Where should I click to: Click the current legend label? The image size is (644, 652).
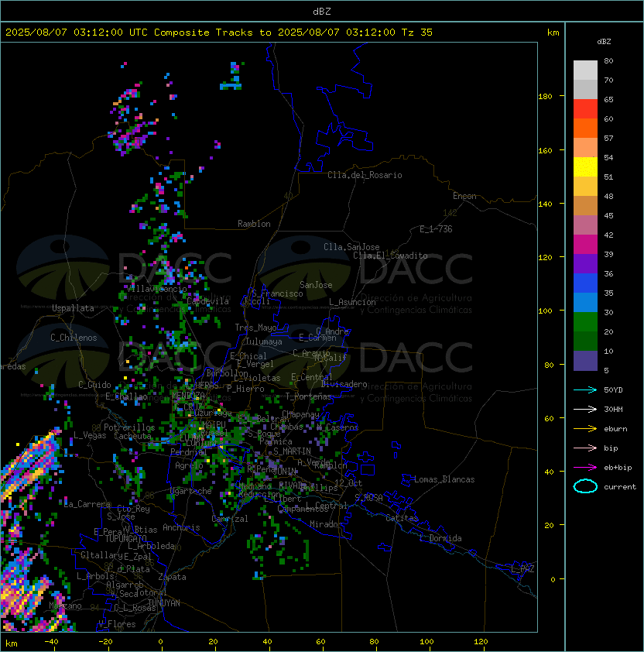coord(620,487)
